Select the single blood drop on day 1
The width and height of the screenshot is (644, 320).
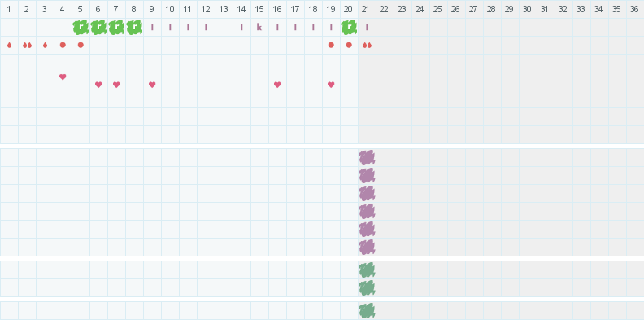pos(10,46)
